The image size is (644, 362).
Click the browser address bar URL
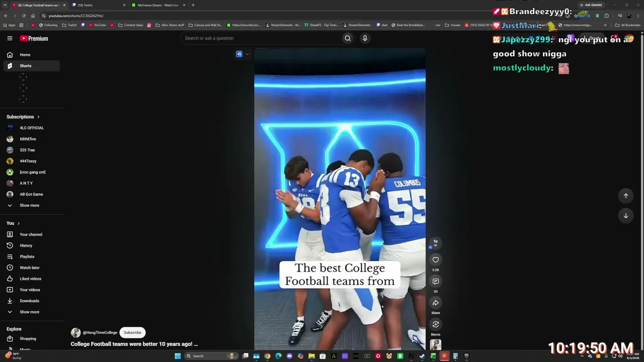pos(76,16)
